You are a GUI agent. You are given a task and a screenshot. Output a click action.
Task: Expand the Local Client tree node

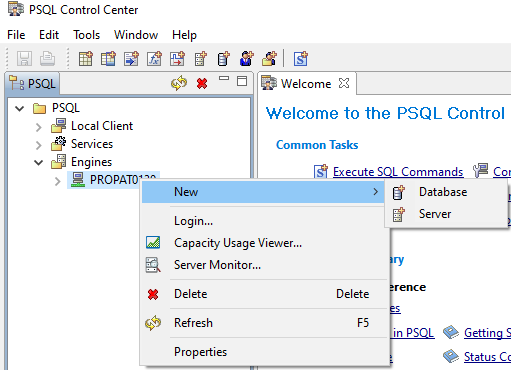pyautogui.click(x=39, y=127)
